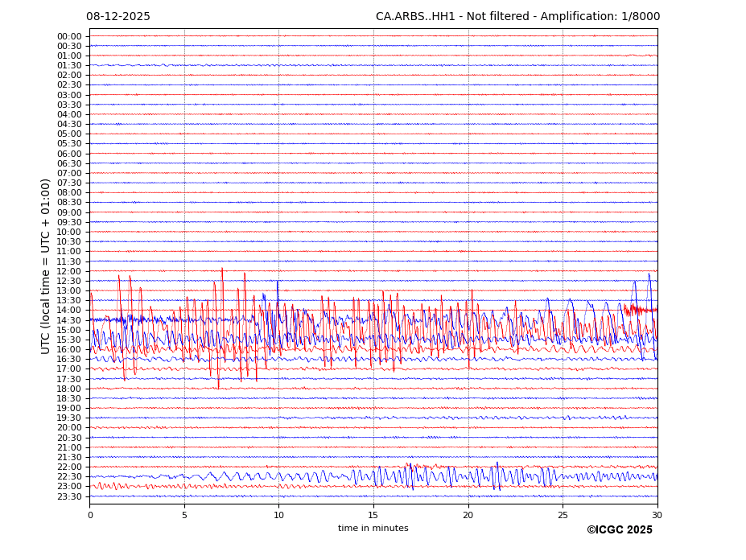Click the 25 minute x-axis tick

pos(563,515)
